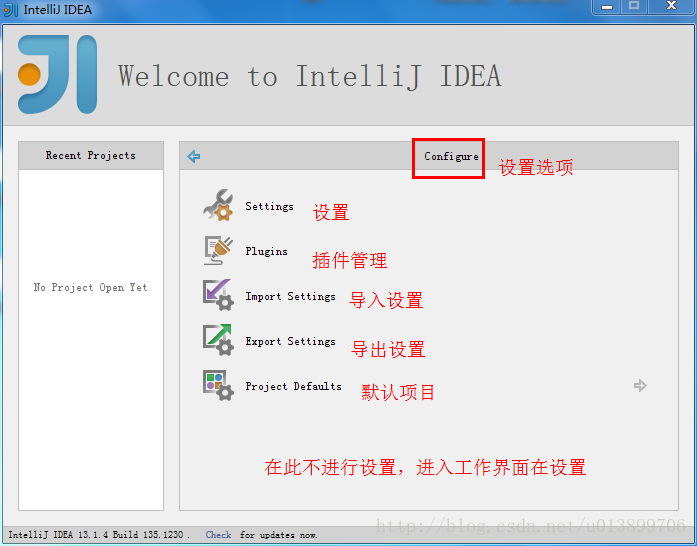Click the Check for updates link
The image size is (697, 546).
point(218,534)
